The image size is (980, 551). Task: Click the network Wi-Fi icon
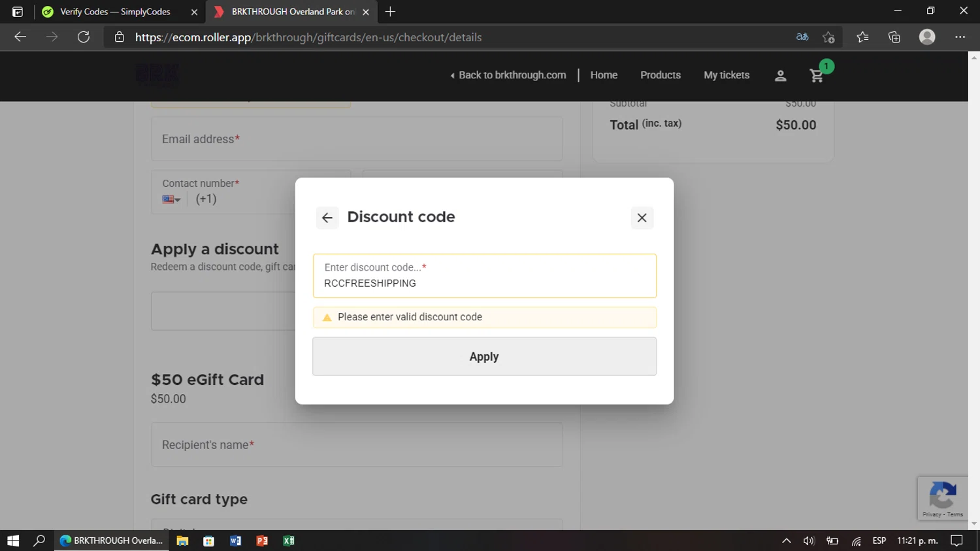point(856,541)
